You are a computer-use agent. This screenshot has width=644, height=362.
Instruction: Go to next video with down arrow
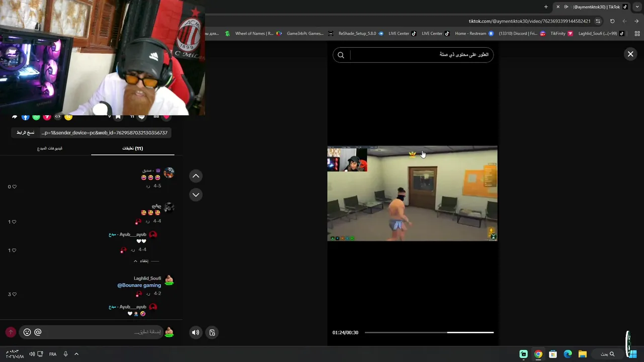click(196, 195)
